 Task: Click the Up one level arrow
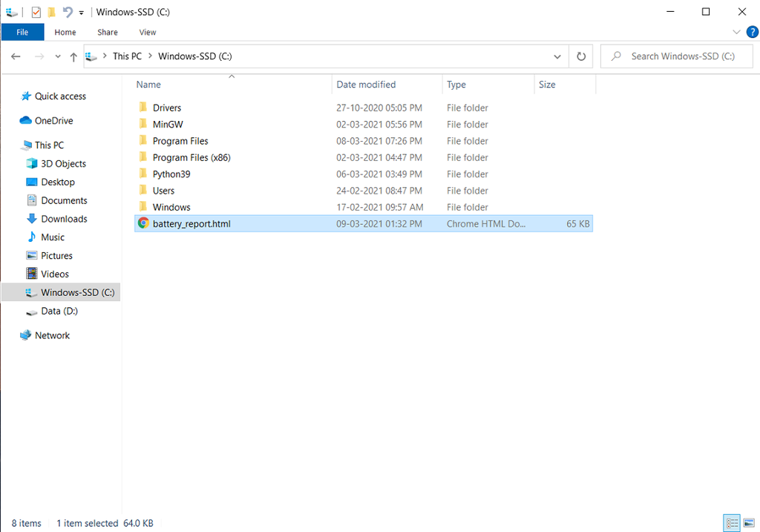coord(72,56)
